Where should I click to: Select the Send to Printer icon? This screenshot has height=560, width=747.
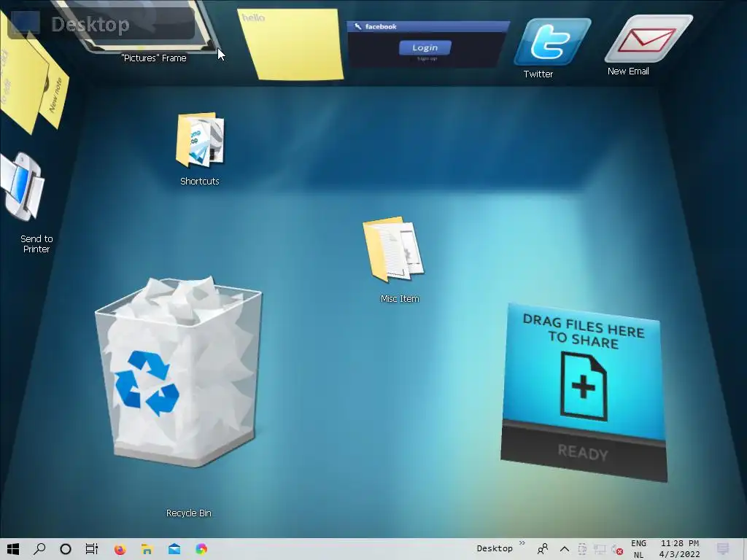pyautogui.click(x=23, y=187)
